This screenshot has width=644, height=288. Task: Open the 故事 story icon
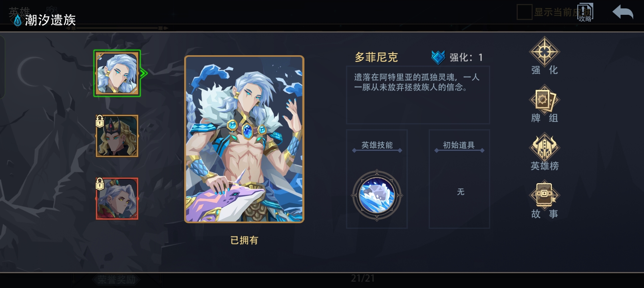click(x=544, y=195)
